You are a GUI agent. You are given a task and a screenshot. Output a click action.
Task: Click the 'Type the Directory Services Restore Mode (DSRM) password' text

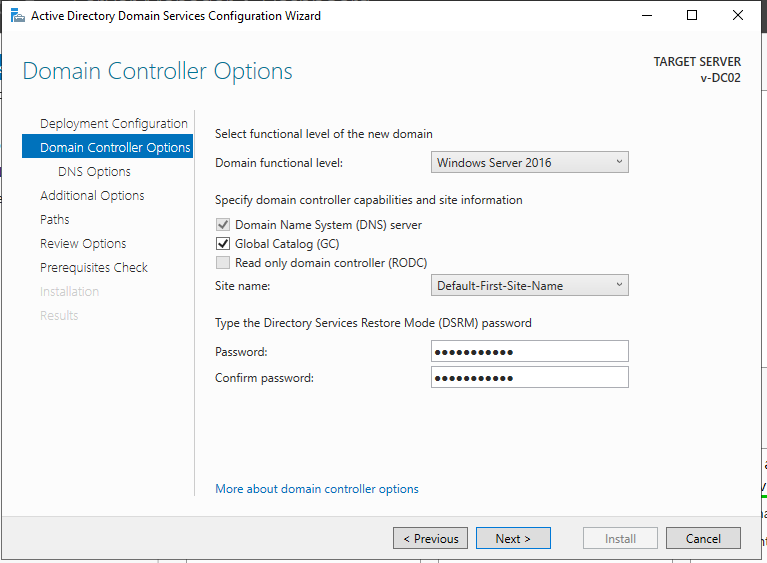373,323
